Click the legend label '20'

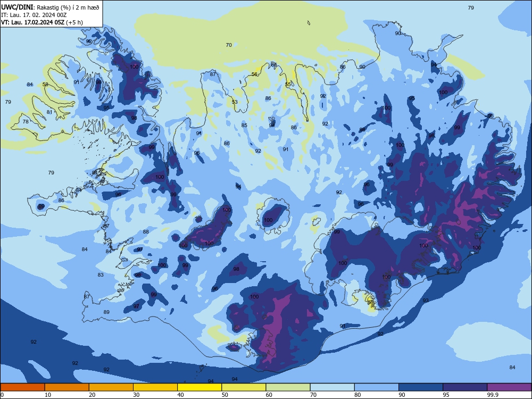point(92,395)
